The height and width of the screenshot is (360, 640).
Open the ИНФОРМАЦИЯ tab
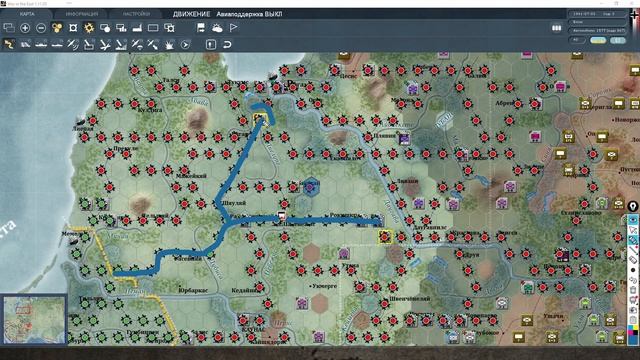pos(82,14)
